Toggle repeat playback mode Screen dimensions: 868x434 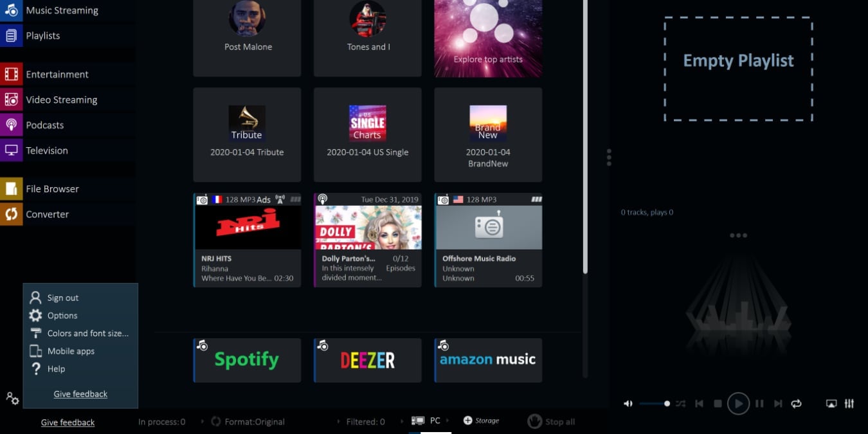tap(797, 403)
